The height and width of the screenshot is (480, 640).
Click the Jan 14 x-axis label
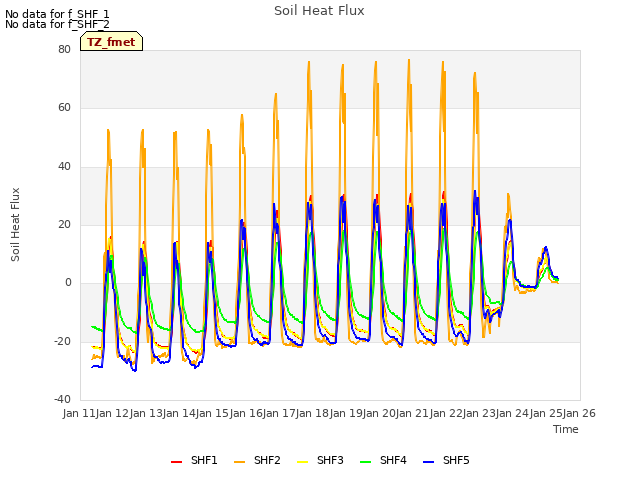pyautogui.click(x=179, y=413)
